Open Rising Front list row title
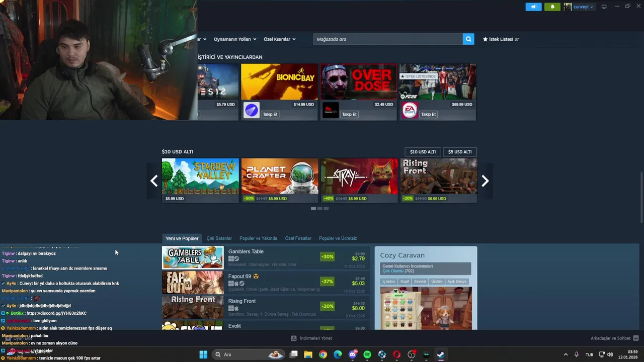This screenshot has width=644, height=362. click(242, 301)
